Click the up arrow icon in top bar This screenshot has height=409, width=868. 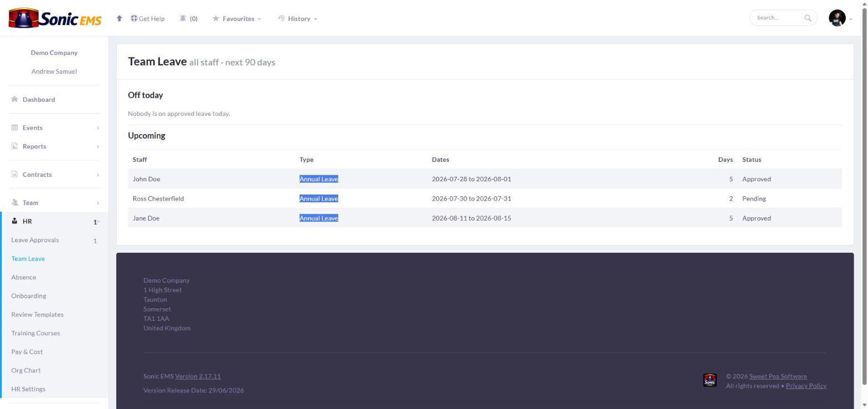click(x=119, y=18)
